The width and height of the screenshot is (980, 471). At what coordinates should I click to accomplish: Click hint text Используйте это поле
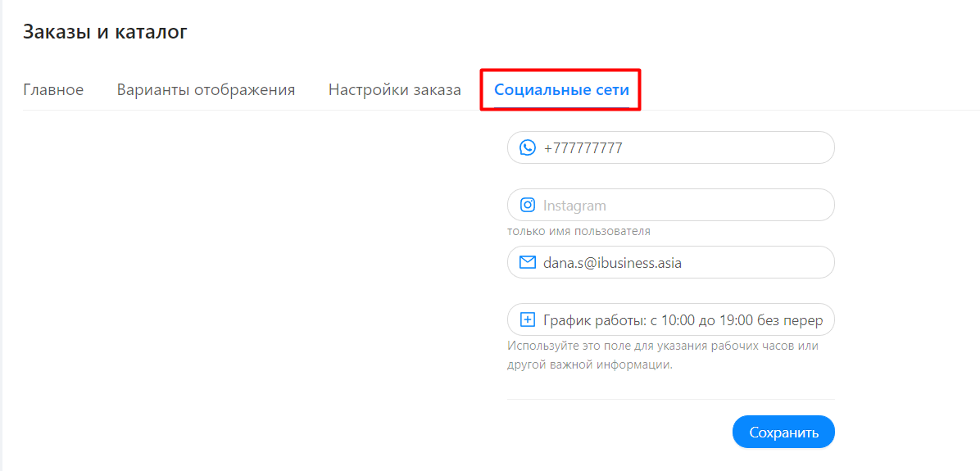663,356
